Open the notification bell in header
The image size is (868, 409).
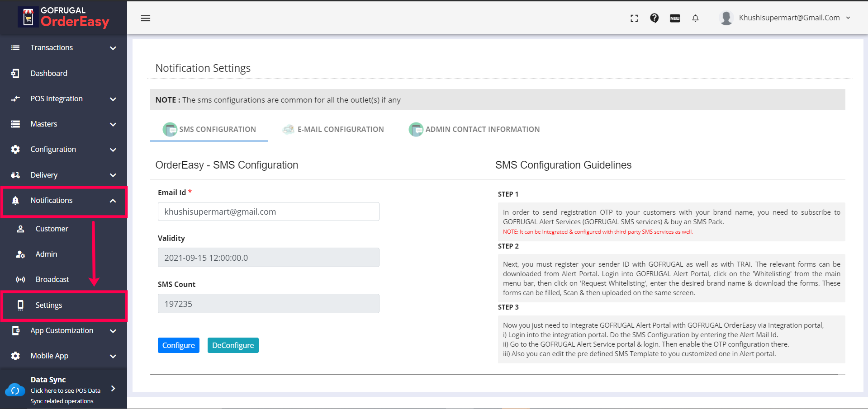[x=695, y=18]
